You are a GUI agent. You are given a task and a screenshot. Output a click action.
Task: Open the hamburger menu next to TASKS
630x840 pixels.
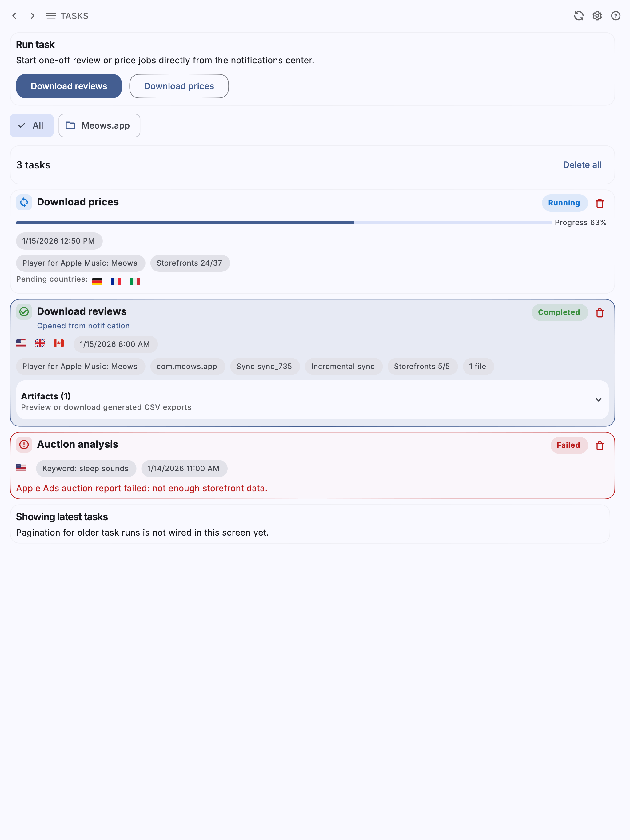51,16
